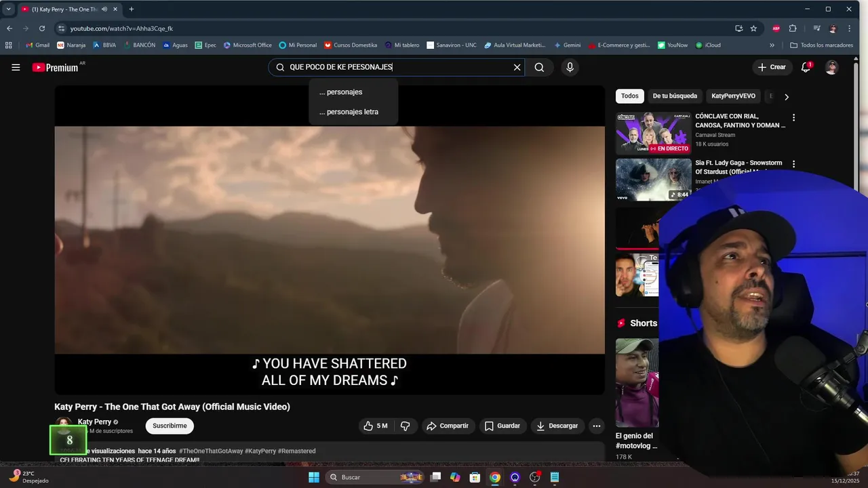
Task: Open the weather widget showing 23°C
Action: (28, 477)
